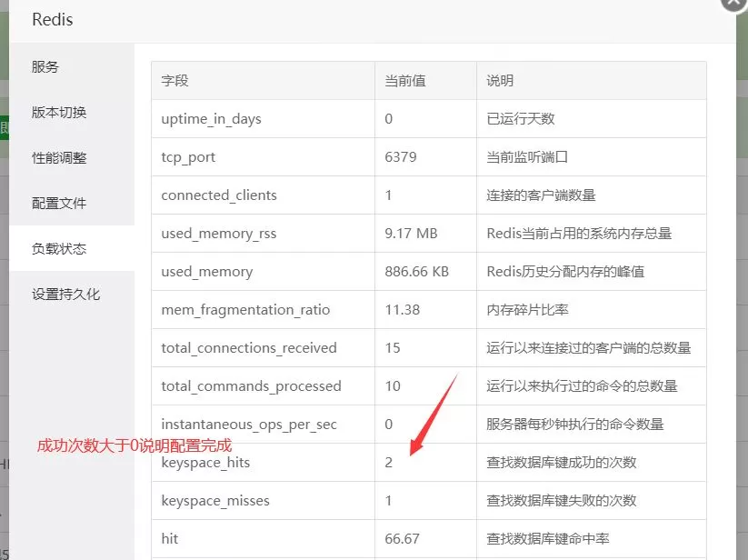Image resolution: width=748 pixels, height=560 pixels.
Task: Click the 服务器每秒钟执行的命令数量 description
Action: click(574, 424)
